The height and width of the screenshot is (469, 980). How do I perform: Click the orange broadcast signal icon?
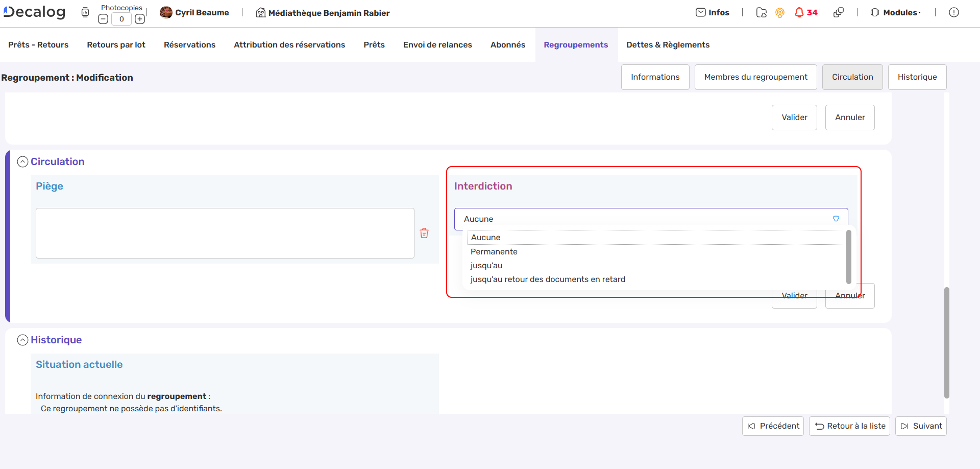pos(779,13)
